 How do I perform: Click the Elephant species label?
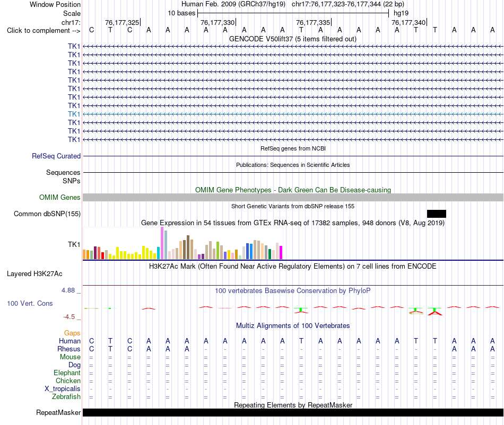coord(67,373)
